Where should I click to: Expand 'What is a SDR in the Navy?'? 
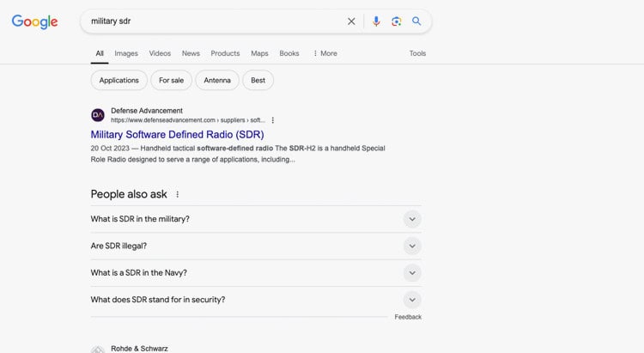[256, 273]
